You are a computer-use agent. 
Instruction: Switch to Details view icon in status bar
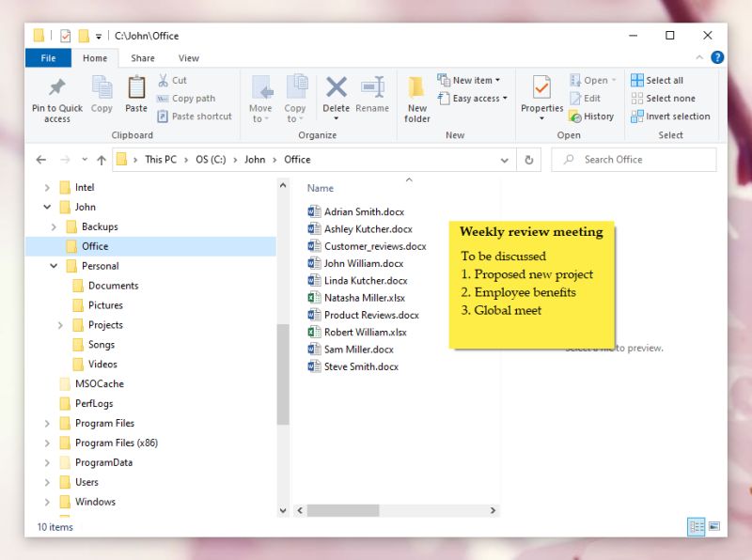coord(696,527)
